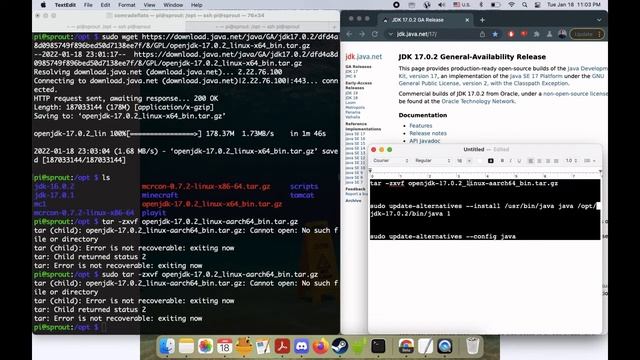This screenshot has width=640, height=360.
Task: Align text left in TextEdit
Action: (x=531, y=161)
